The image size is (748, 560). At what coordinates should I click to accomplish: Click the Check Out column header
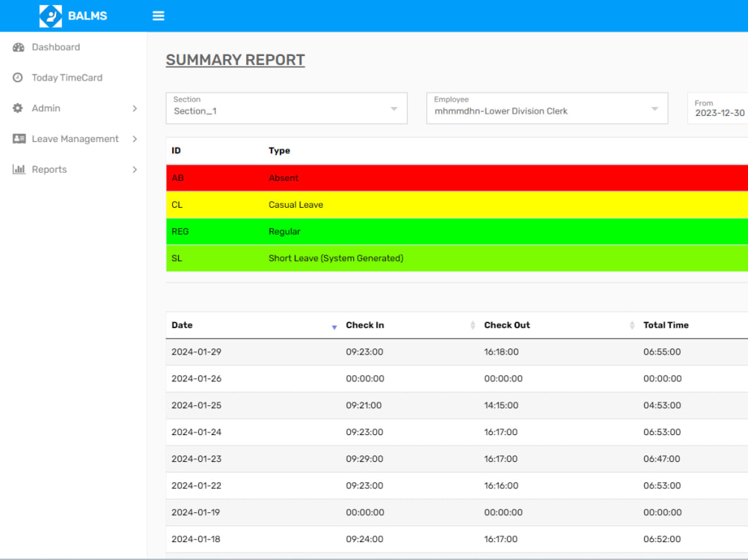506,325
